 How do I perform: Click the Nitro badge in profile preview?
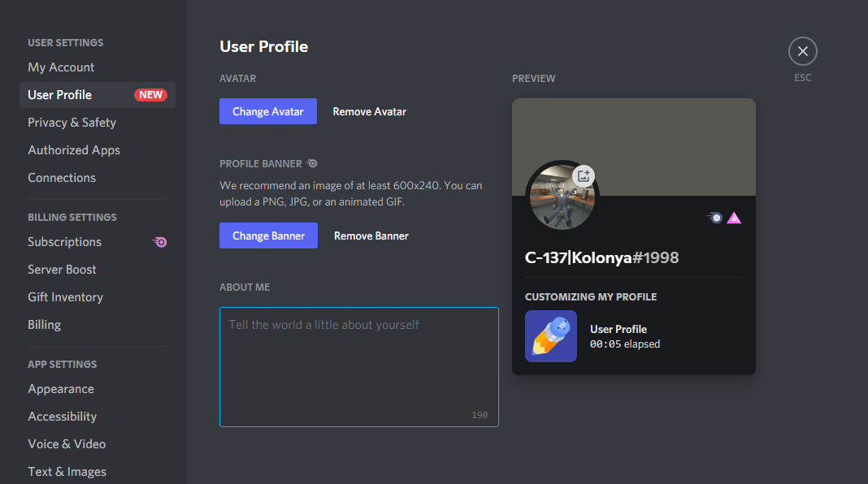pyautogui.click(x=714, y=218)
